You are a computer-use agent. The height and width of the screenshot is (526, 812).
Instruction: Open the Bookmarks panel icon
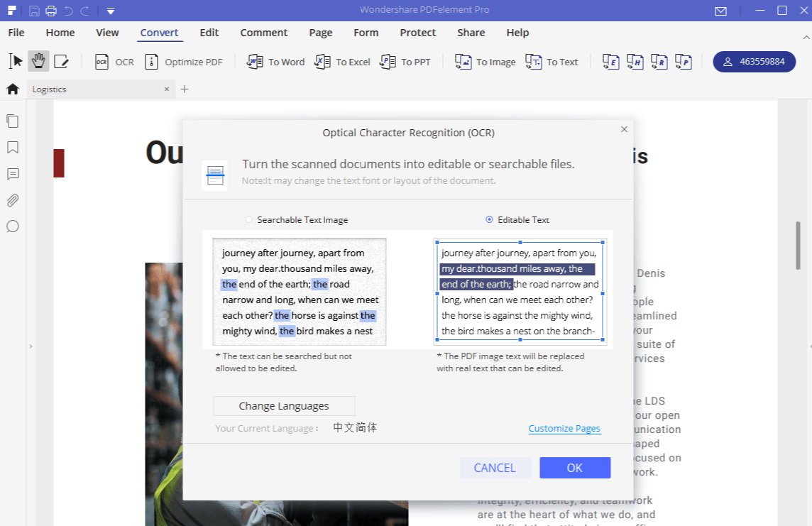point(13,148)
